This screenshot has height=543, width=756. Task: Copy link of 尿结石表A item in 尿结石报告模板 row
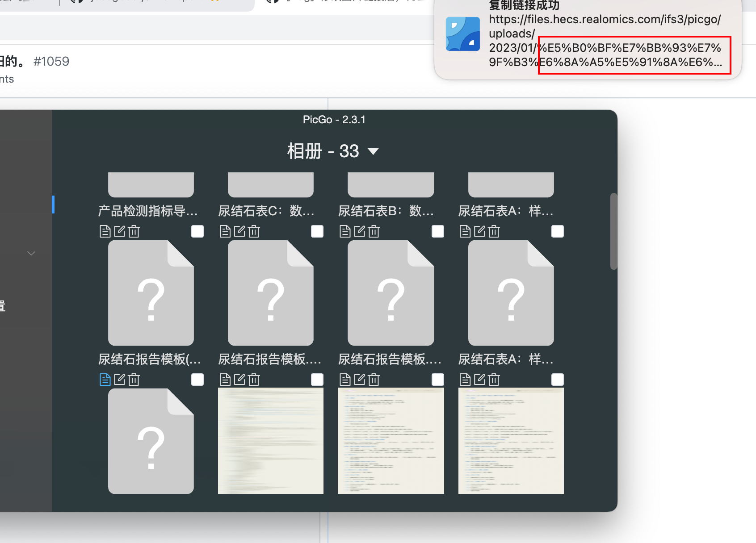(465, 380)
